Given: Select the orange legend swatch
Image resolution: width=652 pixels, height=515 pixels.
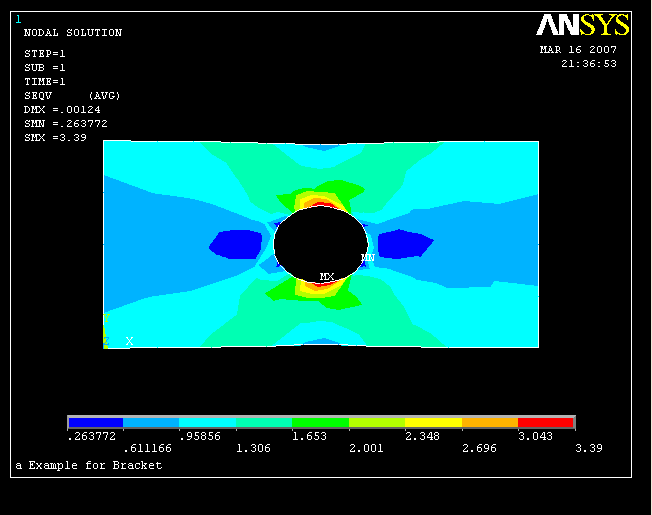Looking at the screenshot, I should pos(490,422).
